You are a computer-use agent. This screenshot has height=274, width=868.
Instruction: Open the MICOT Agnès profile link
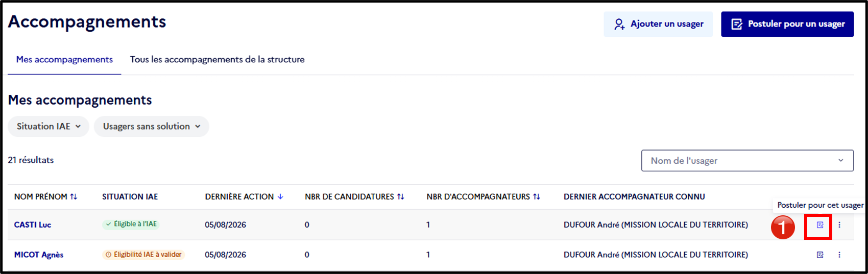[39, 255]
